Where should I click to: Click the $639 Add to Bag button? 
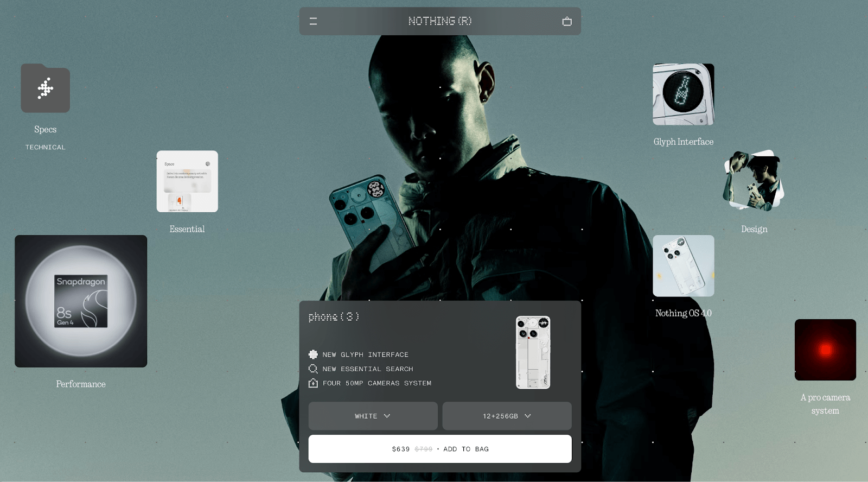[440, 449]
